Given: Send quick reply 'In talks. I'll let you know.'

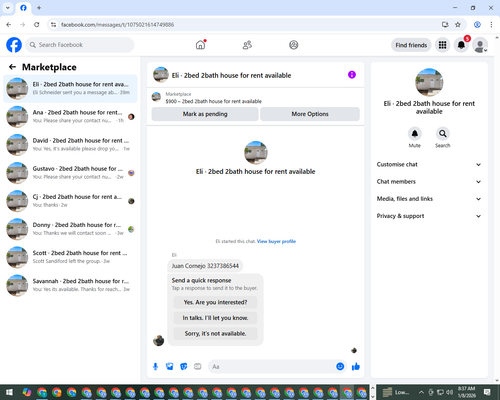Looking at the screenshot, I should pyautogui.click(x=215, y=318).
